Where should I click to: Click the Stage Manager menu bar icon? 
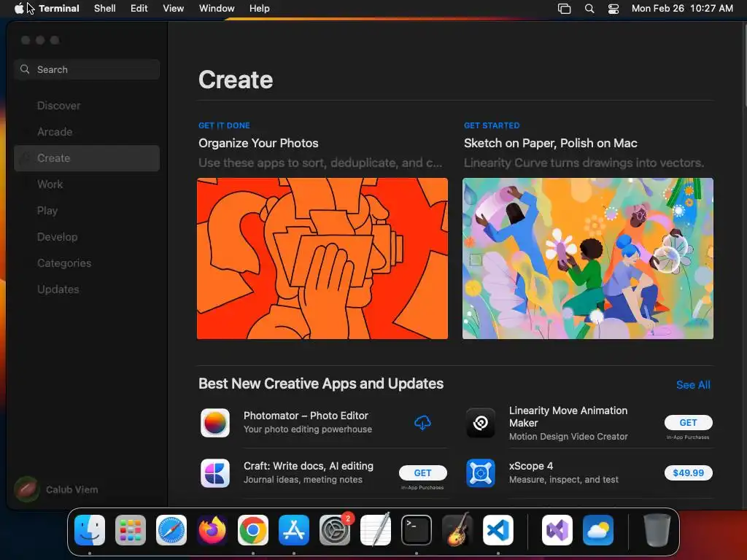tap(564, 8)
